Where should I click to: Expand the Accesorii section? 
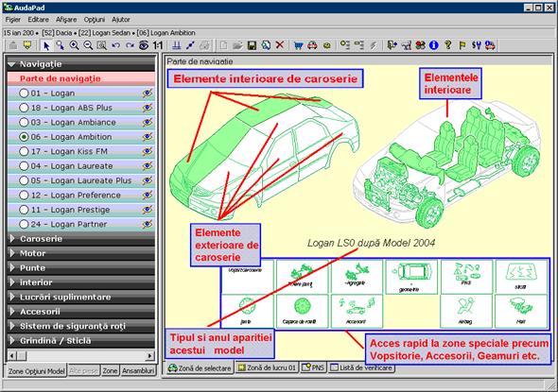80,312
